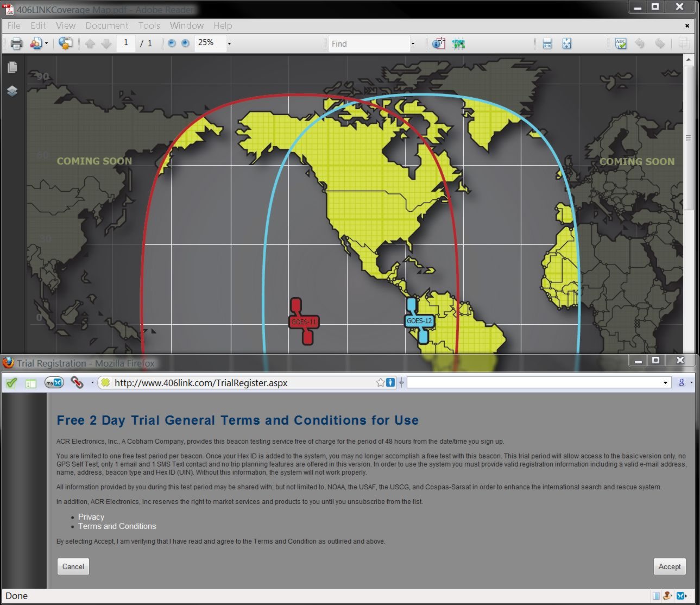Open the zoom percentage dropdown arrow
The width and height of the screenshot is (700, 605).
coord(229,43)
